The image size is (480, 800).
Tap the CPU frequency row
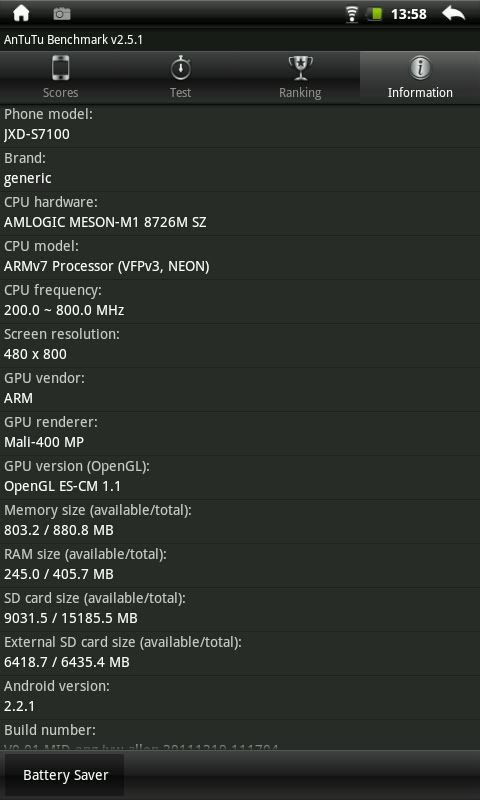[240, 301]
